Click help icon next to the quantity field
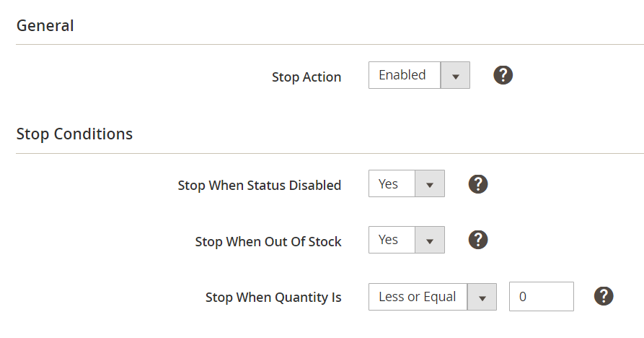The width and height of the screenshot is (644, 338). pyautogui.click(x=604, y=295)
